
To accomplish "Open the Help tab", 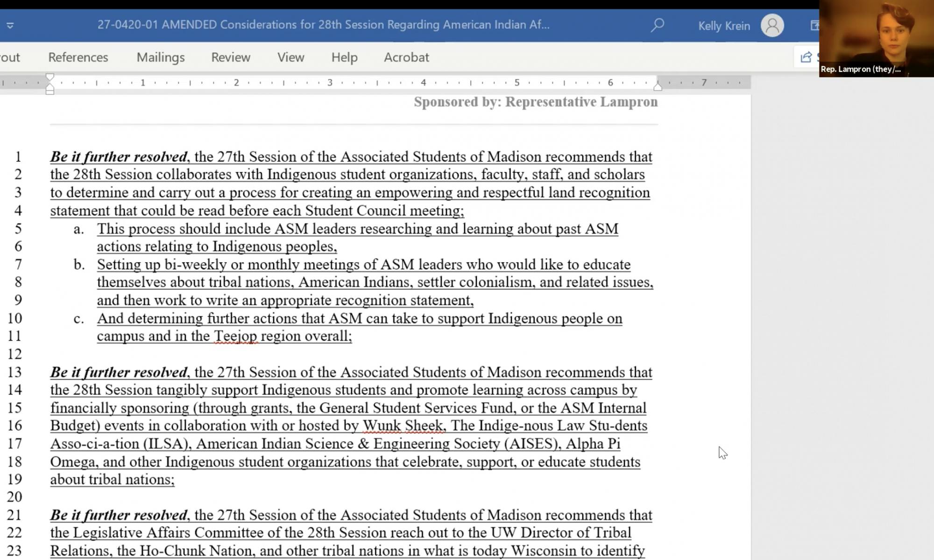I will point(344,57).
